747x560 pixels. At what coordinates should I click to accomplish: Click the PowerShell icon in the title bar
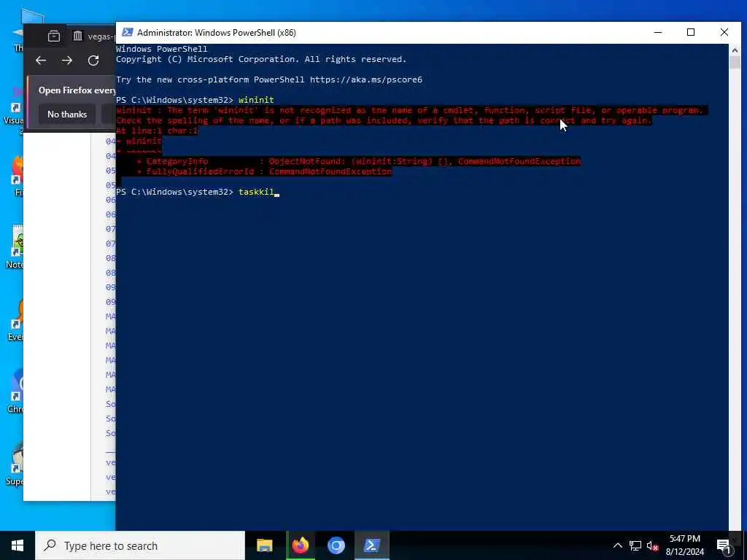coord(127,32)
